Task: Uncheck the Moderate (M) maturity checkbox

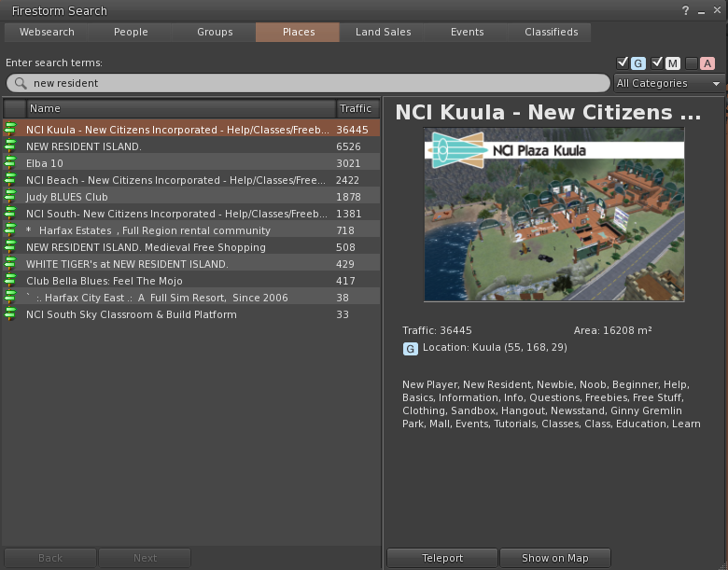Action: (657, 63)
